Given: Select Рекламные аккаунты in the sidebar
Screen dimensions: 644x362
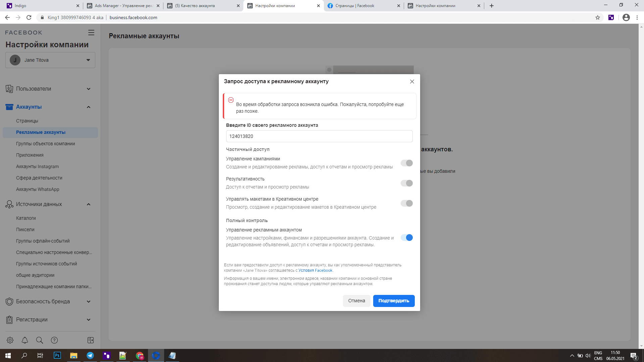Looking at the screenshot, I should coord(50,132).
